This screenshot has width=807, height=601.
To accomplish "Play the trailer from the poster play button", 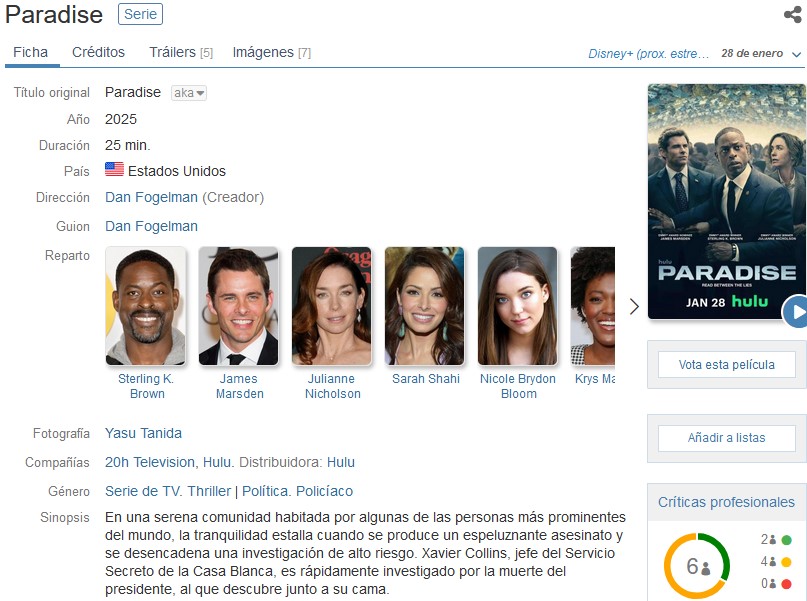I will tap(796, 312).
